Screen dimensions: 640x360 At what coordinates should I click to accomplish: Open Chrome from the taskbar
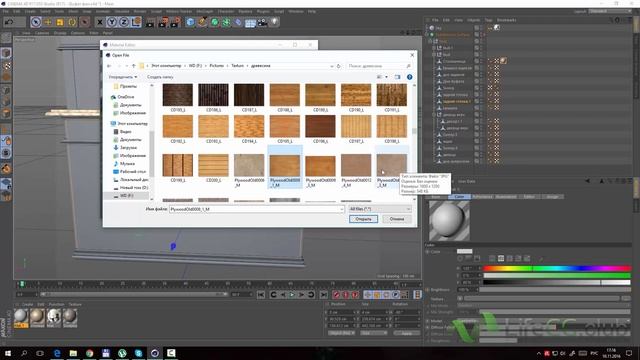point(89,353)
